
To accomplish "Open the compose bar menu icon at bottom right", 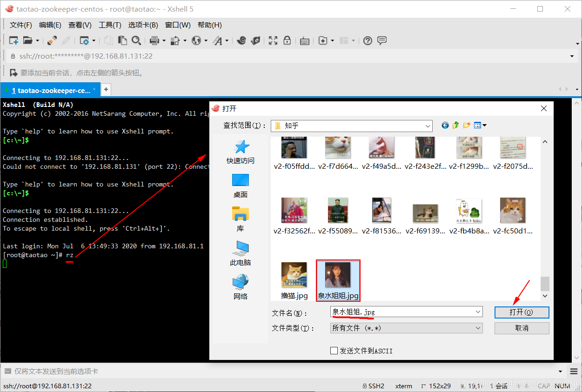I will click(573, 371).
